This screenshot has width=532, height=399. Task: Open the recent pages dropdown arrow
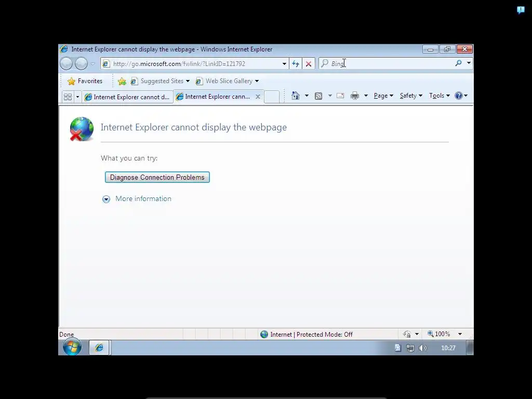pyautogui.click(x=93, y=64)
